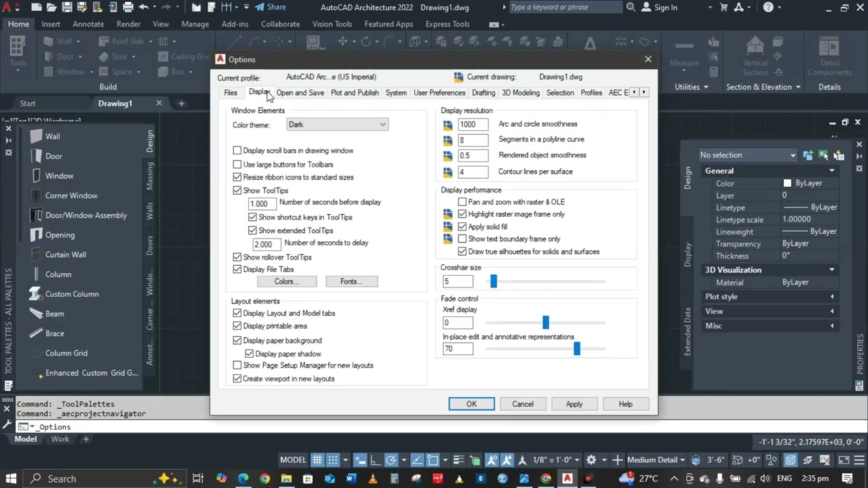Click the Arc and circle smoothness field
This screenshot has height=488, width=868.
click(473, 124)
